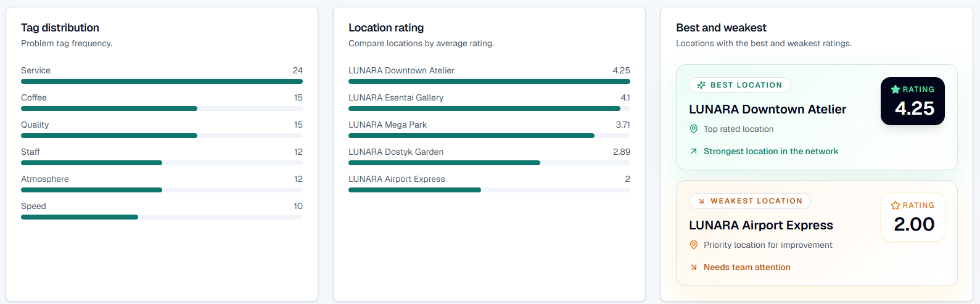Click the filled star icon beside Rating 4.25

point(896,89)
